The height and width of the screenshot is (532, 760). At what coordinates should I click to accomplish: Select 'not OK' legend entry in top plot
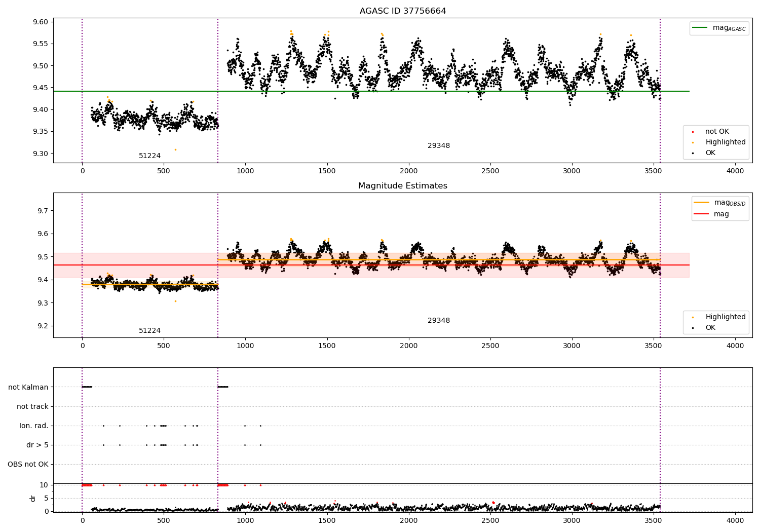pyautogui.click(x=717, y=132)
